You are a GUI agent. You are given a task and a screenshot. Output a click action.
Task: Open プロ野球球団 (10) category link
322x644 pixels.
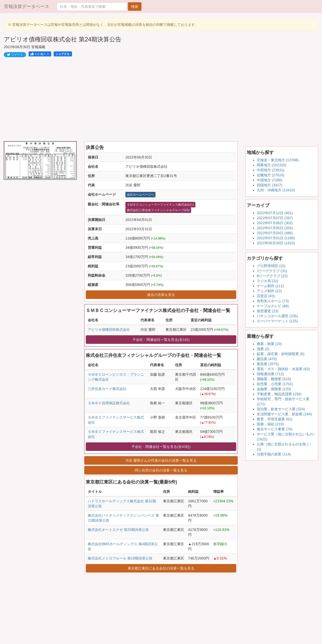[x=271, y=266]
